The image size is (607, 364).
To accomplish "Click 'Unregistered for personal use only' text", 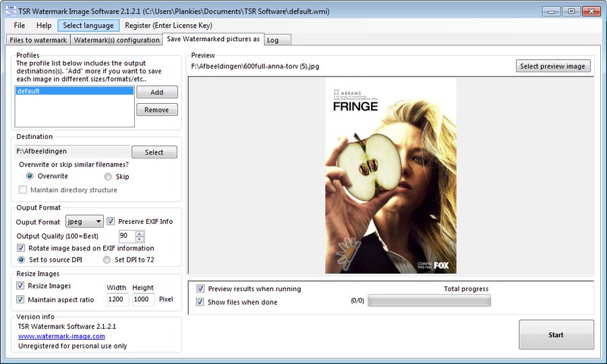I will tap(72, 346).
